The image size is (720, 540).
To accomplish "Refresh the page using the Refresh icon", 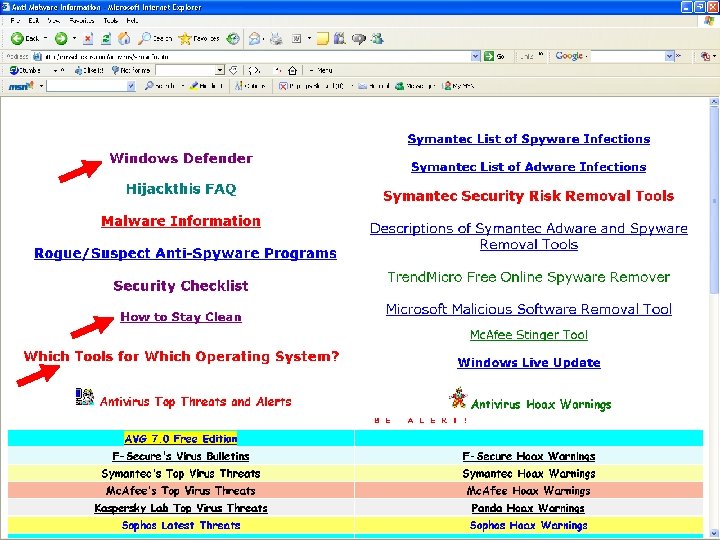I will [x=106, y=39].
